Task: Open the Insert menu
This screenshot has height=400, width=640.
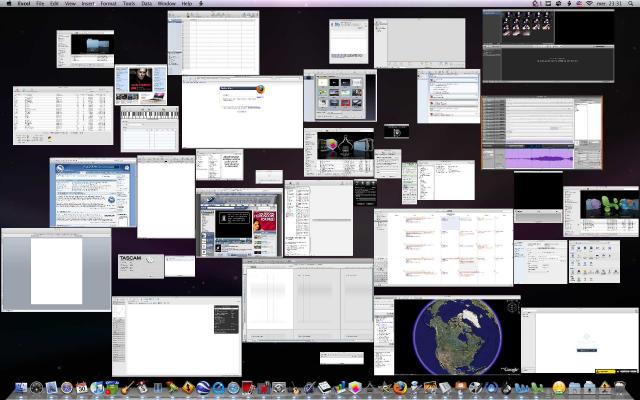Action: pos(88,3)
